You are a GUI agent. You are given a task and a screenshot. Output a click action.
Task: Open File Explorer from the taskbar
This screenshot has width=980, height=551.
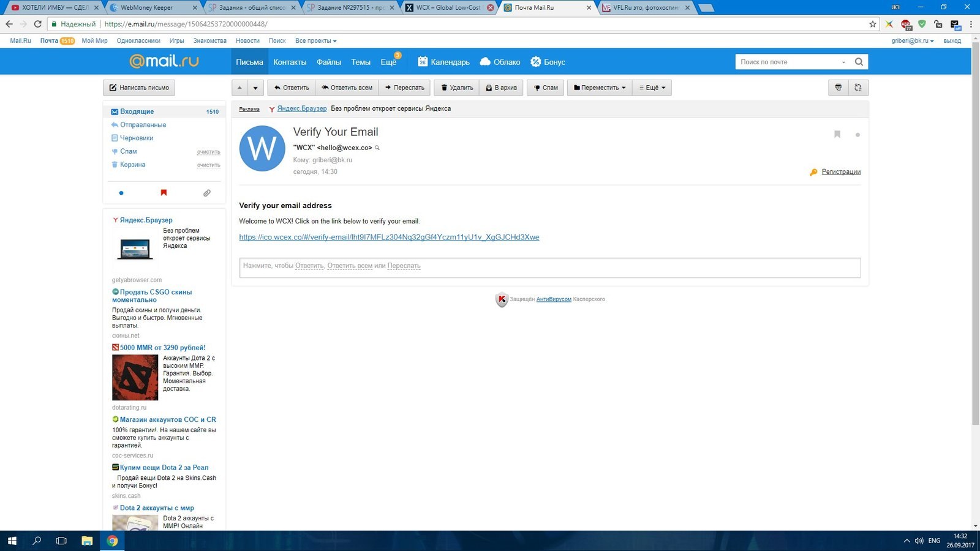87,541
